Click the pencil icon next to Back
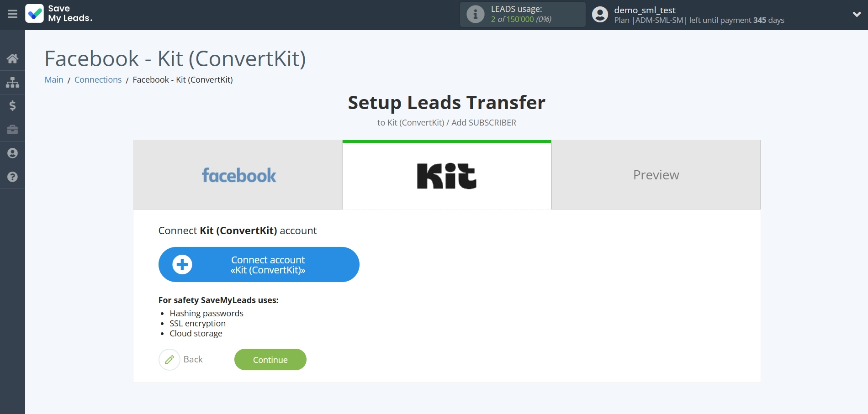 point(169,360)
